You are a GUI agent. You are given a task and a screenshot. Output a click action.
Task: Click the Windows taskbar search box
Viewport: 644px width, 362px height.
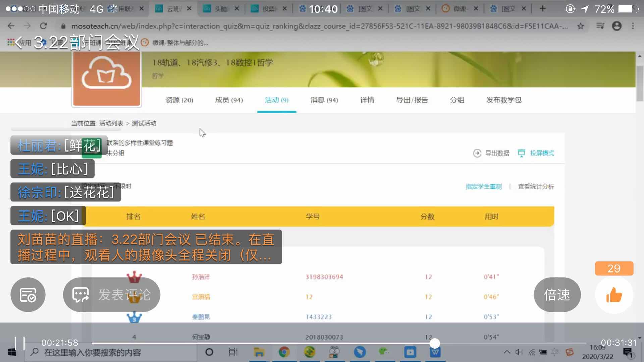point(111,352)
